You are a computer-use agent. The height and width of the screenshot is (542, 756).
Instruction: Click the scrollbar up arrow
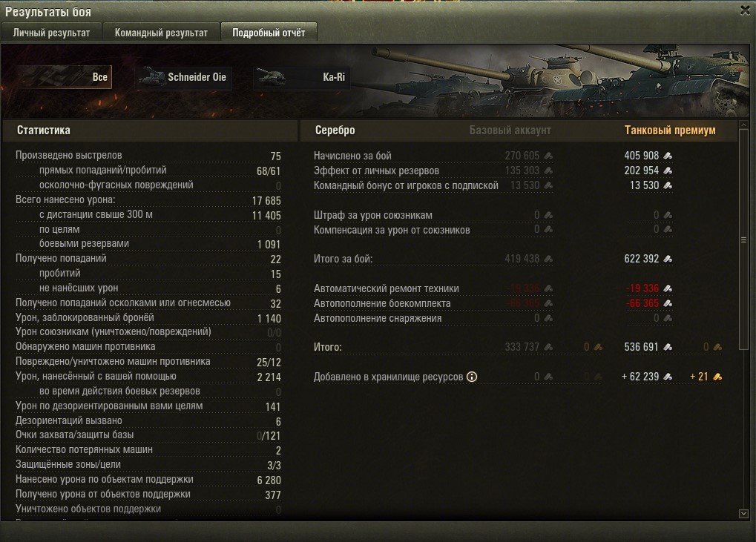pyautogui.click(x=743, y=125)
